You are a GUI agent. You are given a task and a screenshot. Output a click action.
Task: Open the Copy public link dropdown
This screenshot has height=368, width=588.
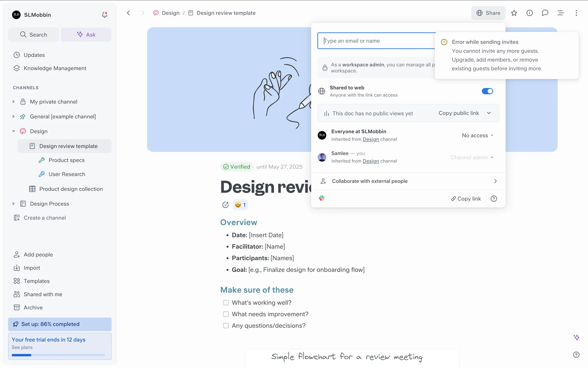(x=489, y=113)
